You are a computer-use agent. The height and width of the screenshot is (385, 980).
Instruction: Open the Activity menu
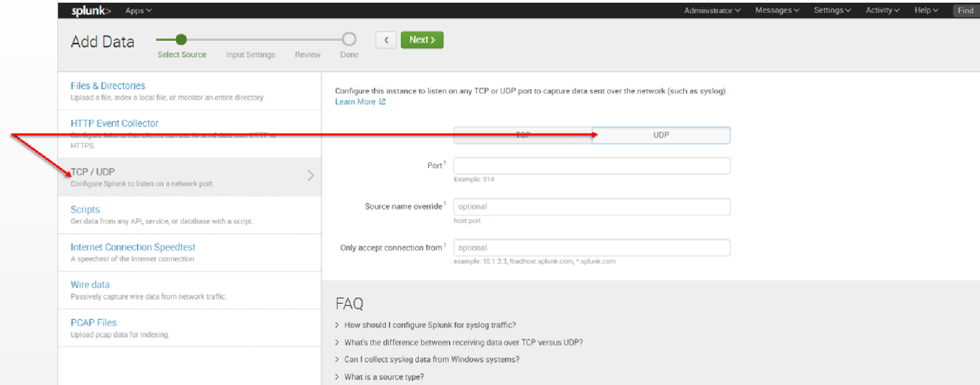click(882, 10)
